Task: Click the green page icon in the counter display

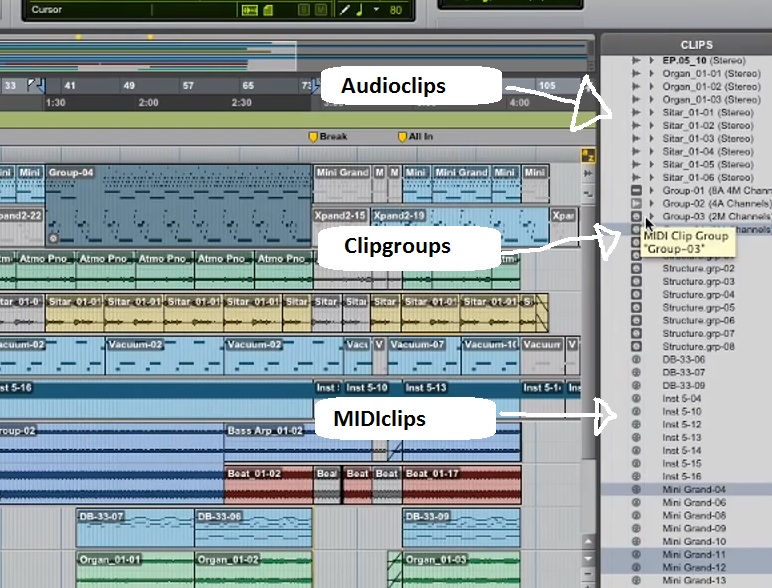Action: (268, 10)
